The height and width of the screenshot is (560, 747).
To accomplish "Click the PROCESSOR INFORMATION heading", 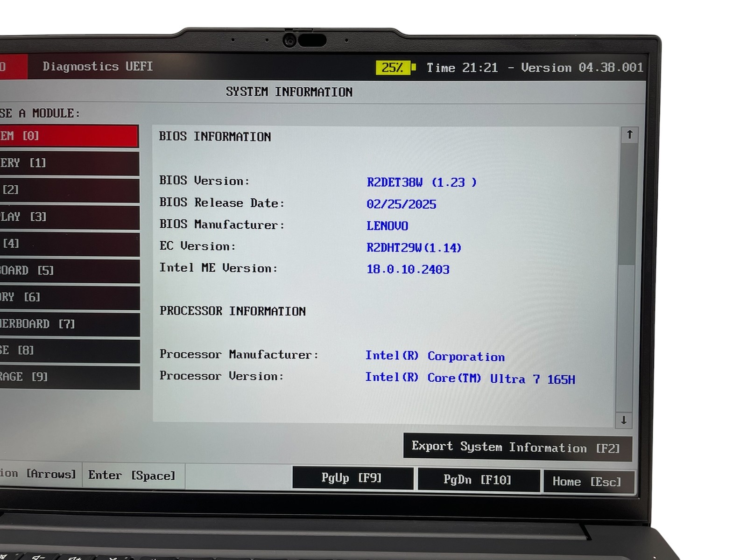I will [233, 311].
